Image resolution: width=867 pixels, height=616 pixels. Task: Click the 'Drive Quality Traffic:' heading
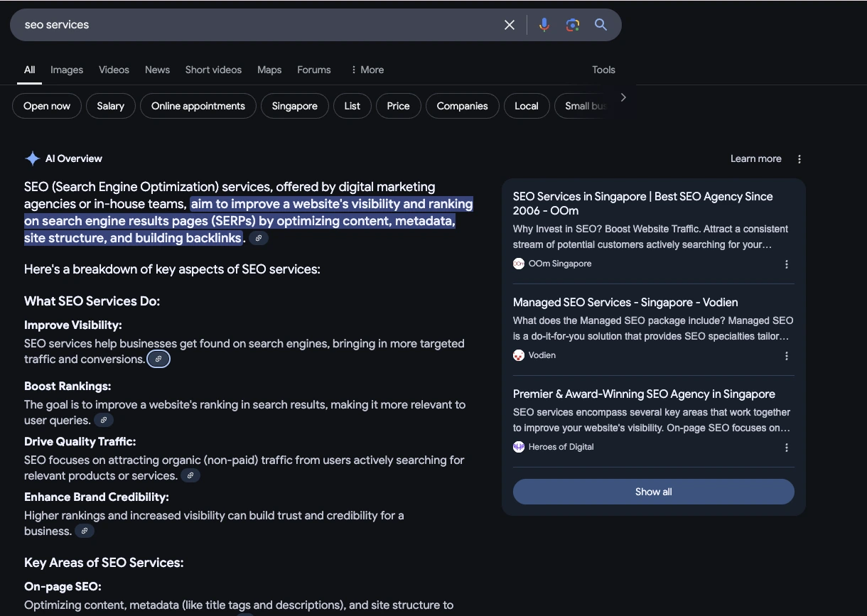[80, 441]
